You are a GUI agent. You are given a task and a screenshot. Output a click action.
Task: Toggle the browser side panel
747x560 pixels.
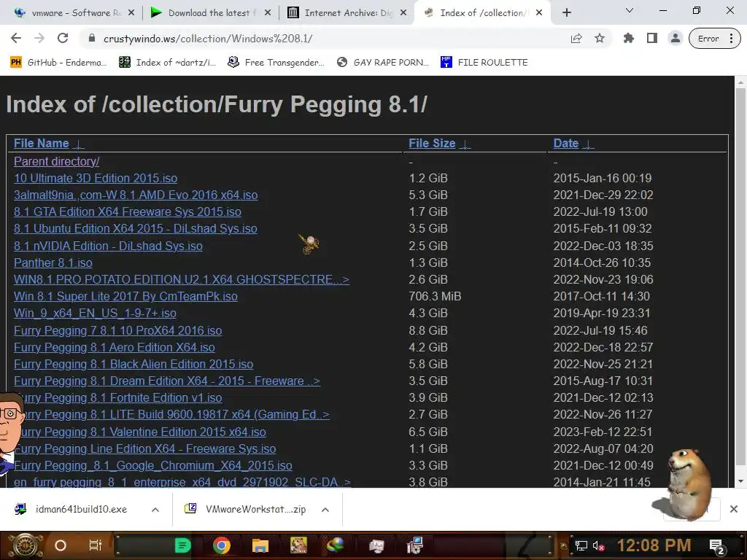(x=651, y=38)
